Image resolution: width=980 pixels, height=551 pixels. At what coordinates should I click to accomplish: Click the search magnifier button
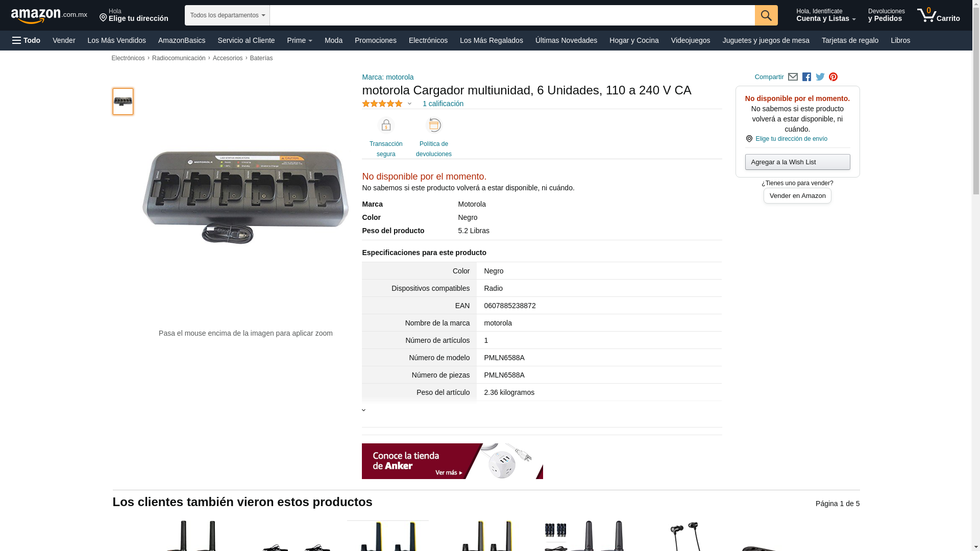766,15
